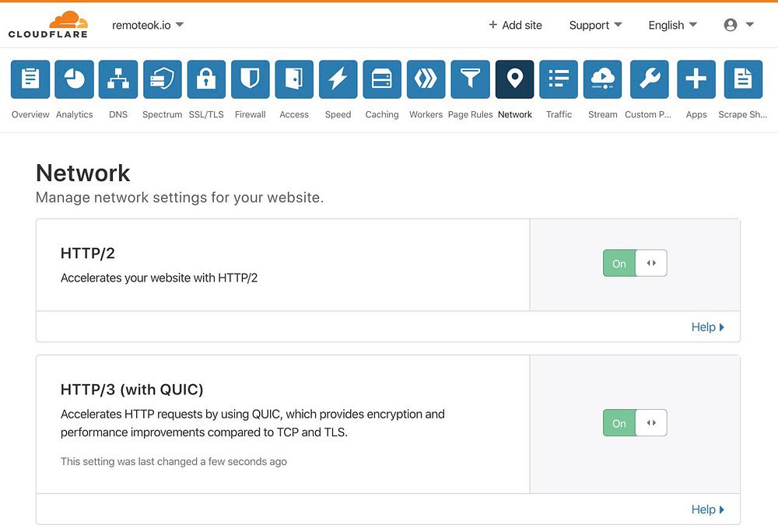Click the Traffic tab label

click(x=559, y=114)
